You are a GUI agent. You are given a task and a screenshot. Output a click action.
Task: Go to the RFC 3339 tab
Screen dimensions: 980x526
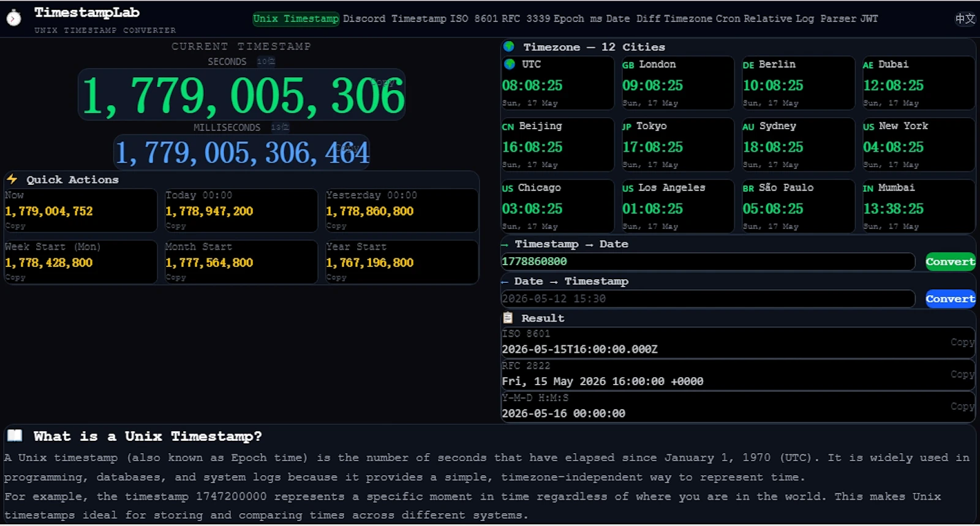coord(526,19)
